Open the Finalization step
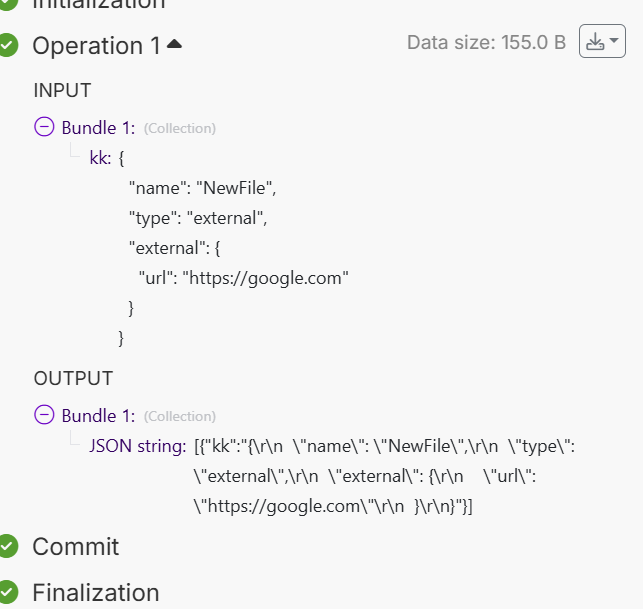The image size is (643, 609). coord(95,592)
